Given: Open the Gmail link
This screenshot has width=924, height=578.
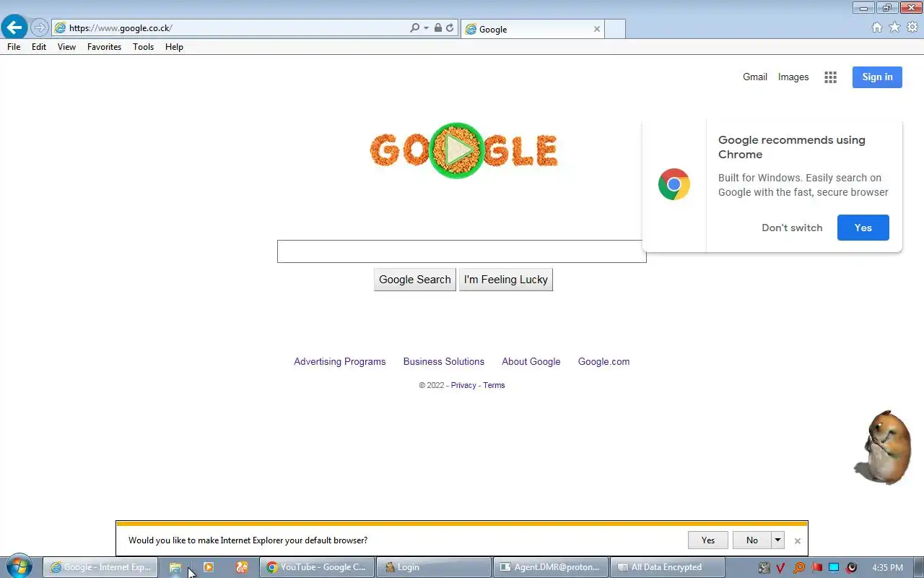Looking at the screenshot, I should click(755, 77).
